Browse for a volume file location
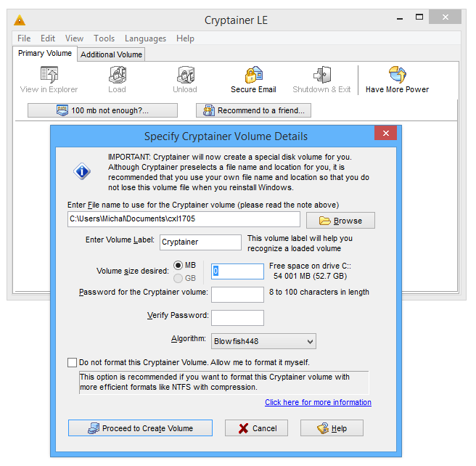 pos(340,221)
